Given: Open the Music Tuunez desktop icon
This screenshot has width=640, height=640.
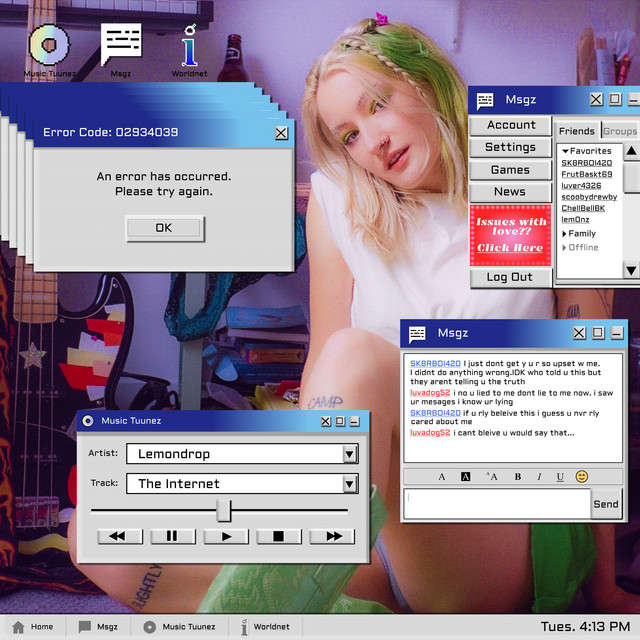Looking at the screenshot, I should click(x=49, y=48).
